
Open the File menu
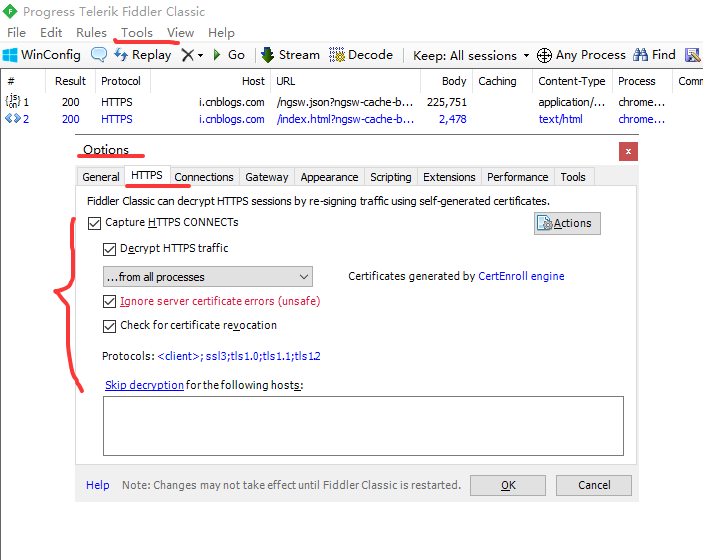coord(17,33)
